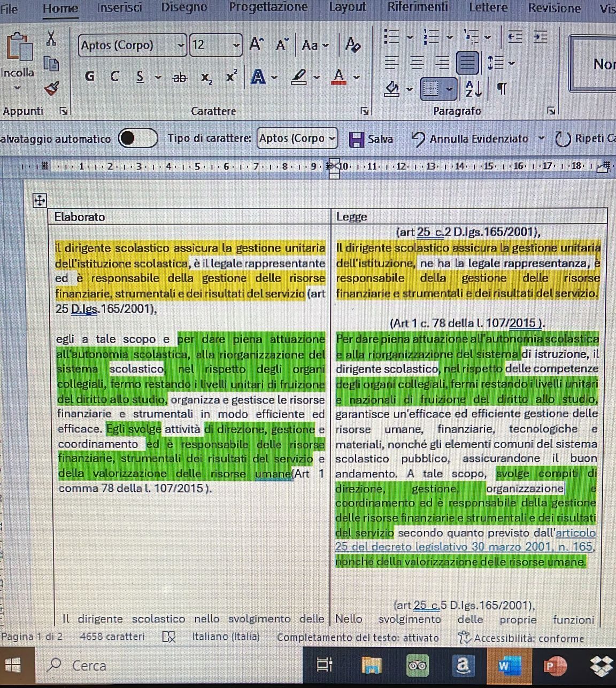Toggle italic with the C button
This screenshot has height=688, width=616.
click(114, 76)
